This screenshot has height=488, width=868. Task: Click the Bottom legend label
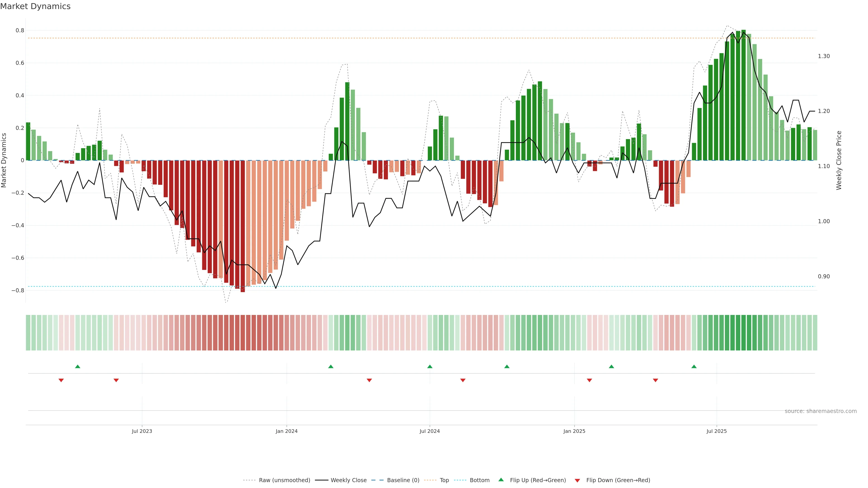click(479, 480)
